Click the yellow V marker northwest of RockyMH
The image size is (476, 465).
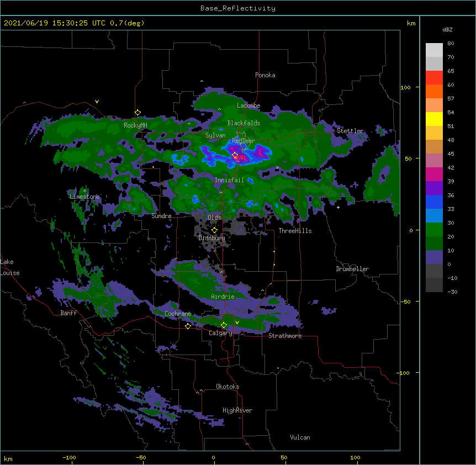pyautogui.click(x=97, y=102)
